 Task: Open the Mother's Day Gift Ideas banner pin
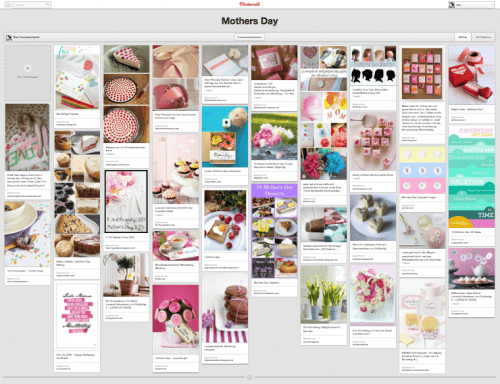(x=472, y=176)
